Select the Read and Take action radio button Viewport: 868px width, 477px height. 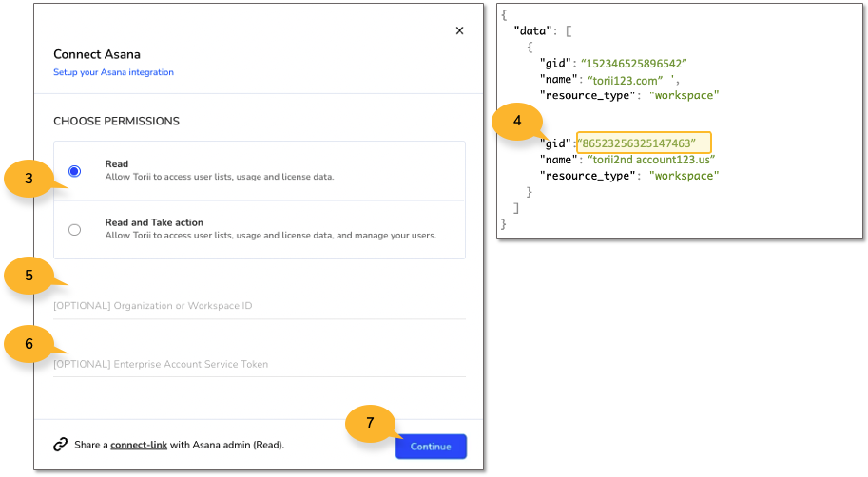click(x=75, y=230)
